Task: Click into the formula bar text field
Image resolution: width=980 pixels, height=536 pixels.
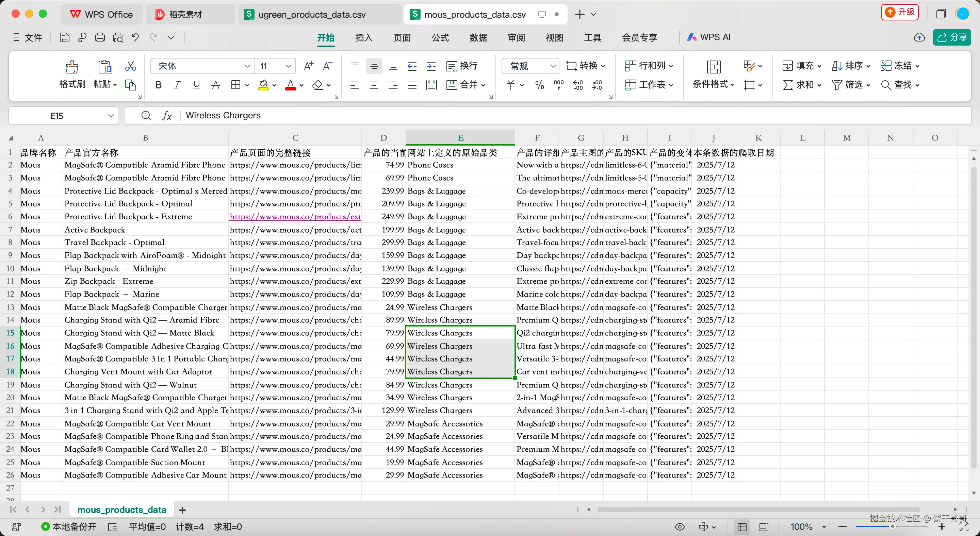Action: (x=533, y=116)
